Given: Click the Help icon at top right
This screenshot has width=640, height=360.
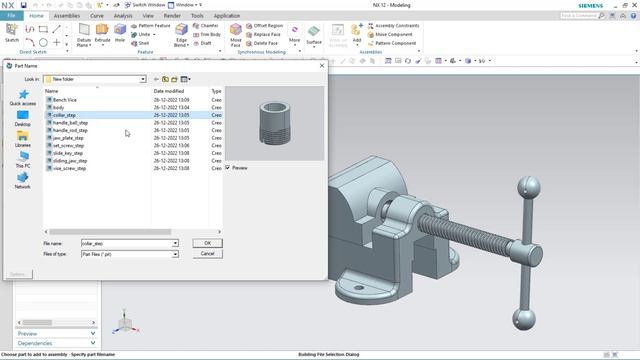Looking at the screenshot, I should point(633,16).
